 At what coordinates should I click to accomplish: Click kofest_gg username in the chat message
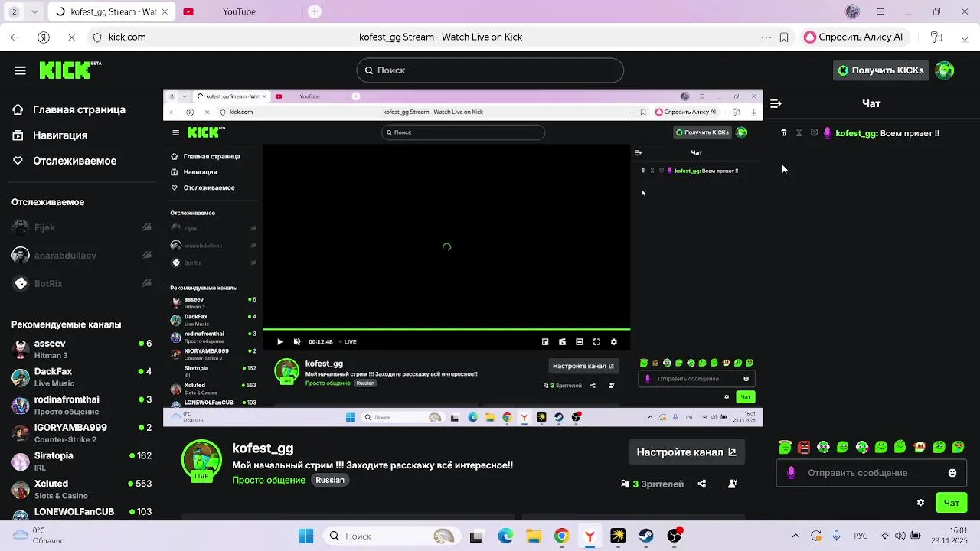(856, 133)
